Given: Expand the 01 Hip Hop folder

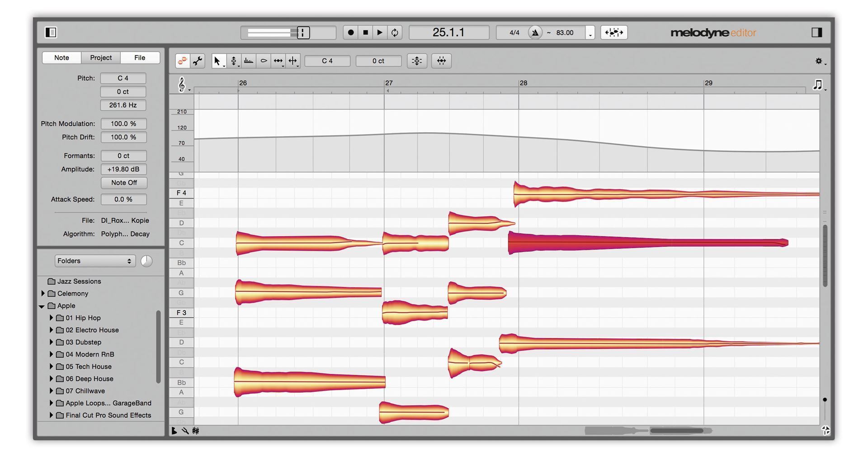Looking at the screenshot, I should click(51, 318).
